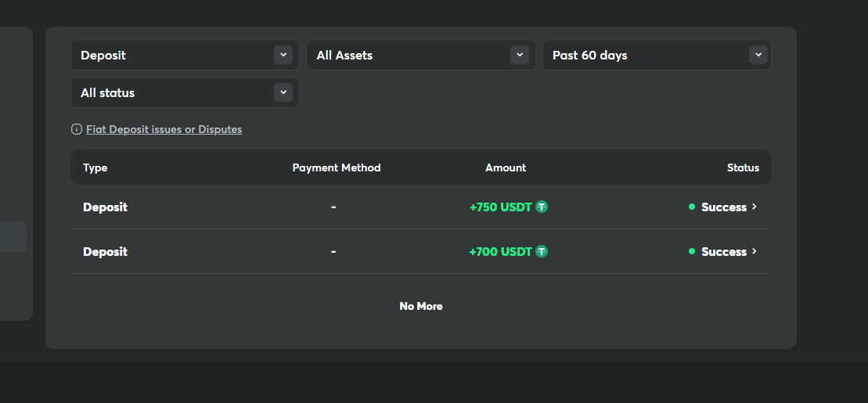The width and height of the screenshot is (868, 403).
Task: Click the Payment Method column header
Action: coord(337,167)
